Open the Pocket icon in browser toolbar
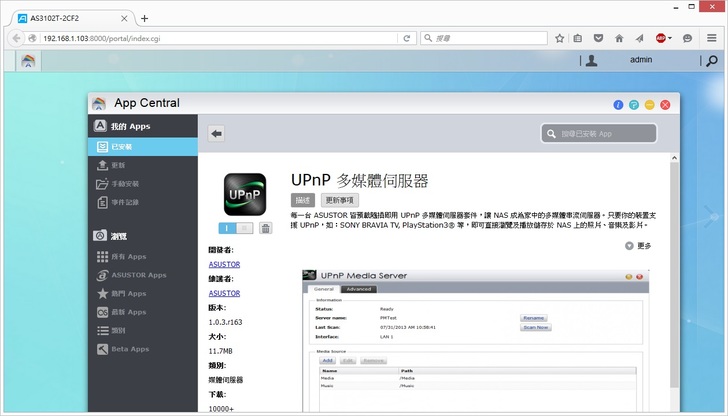Image resolution: width=728 pixels, height=416 pixels. 599,38
